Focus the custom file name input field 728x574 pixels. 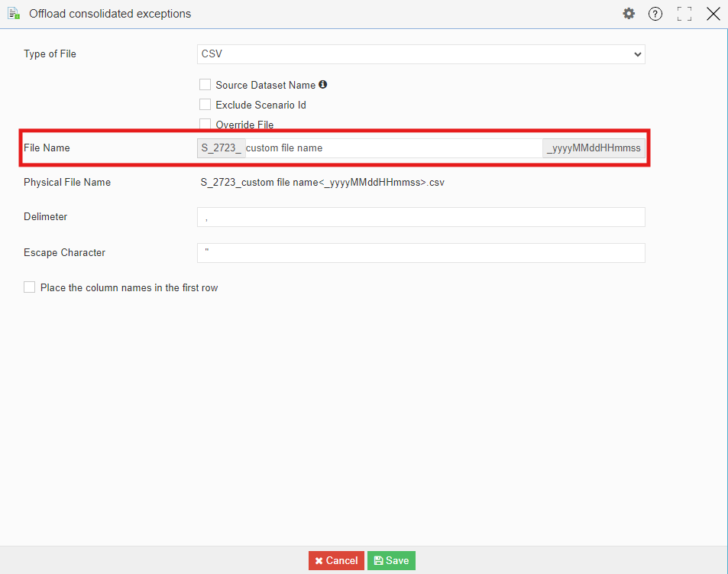pos(393,148)
